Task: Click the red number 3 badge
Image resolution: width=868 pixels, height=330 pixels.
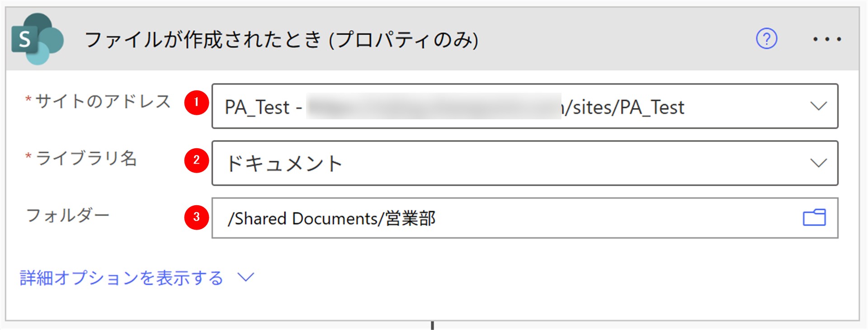Action: (196, 217)
